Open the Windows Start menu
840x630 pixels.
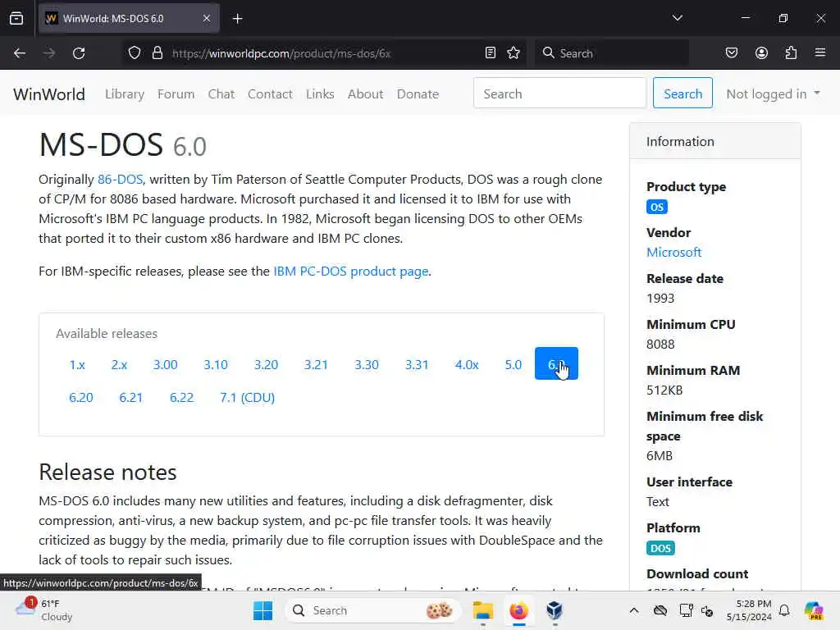coord(262,610)
